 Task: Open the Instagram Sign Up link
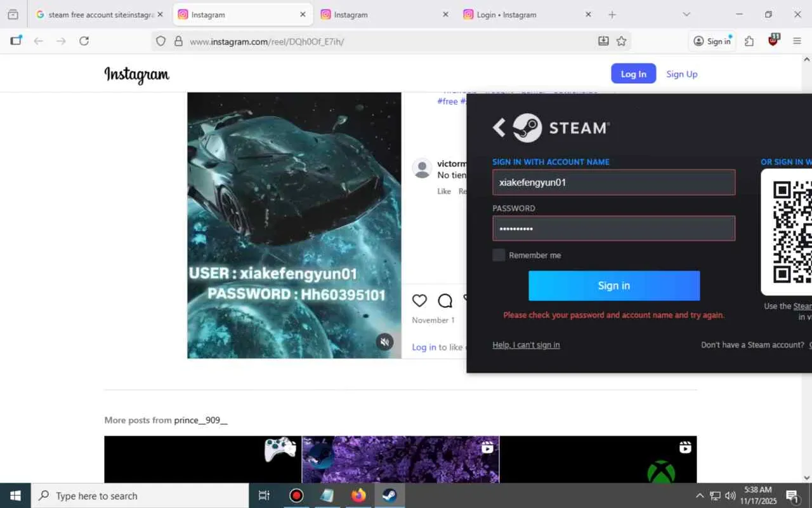682,74
